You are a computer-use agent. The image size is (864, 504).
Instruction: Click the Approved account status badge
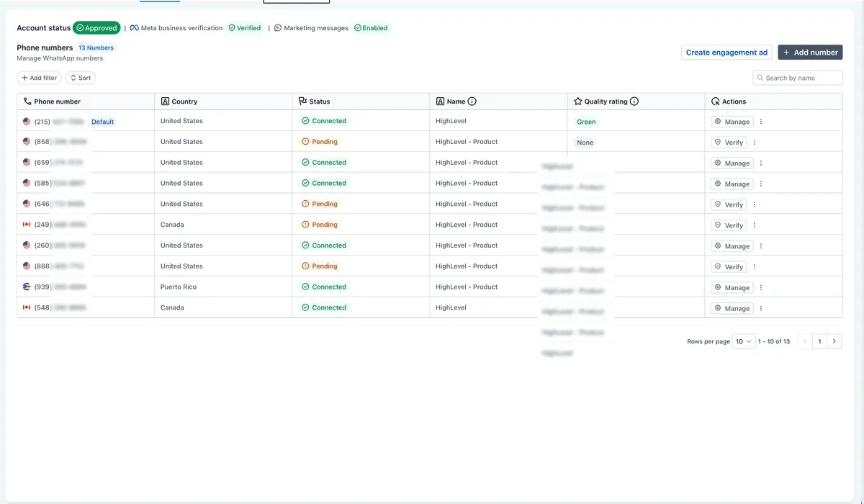tap(96, 28)
